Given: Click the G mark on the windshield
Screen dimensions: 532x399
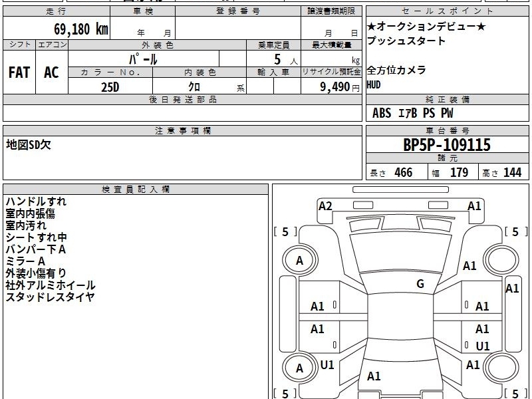Looking at the screenshot, I should point(420,283).
